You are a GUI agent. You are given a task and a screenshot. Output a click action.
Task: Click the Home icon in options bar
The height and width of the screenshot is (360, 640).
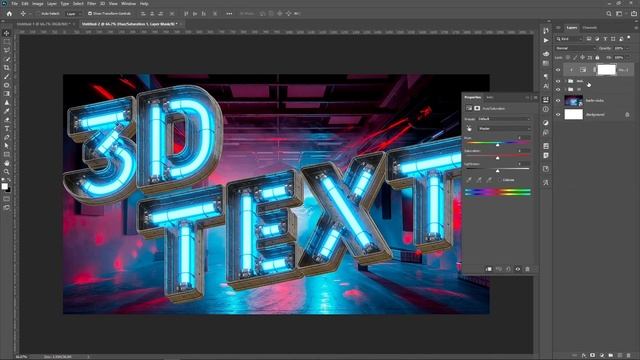9,13
